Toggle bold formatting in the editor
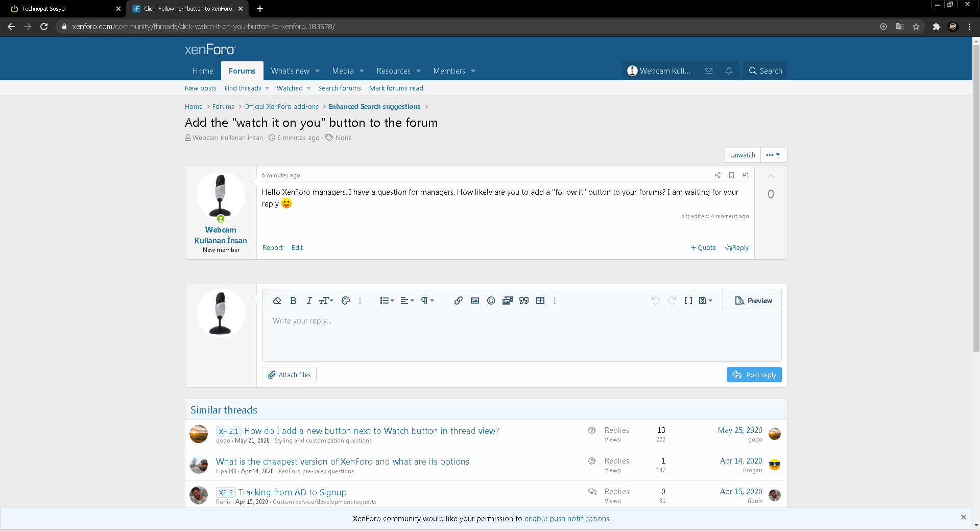This screenshot has width=980, height=531. pos(293,301)
